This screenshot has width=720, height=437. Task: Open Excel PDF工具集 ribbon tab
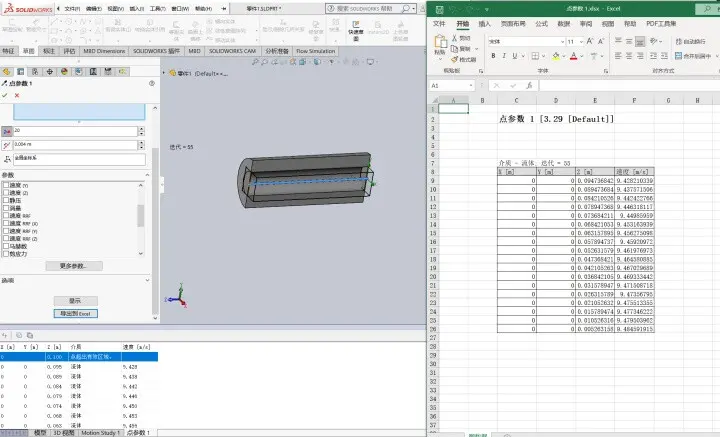[x=661, y=23]
